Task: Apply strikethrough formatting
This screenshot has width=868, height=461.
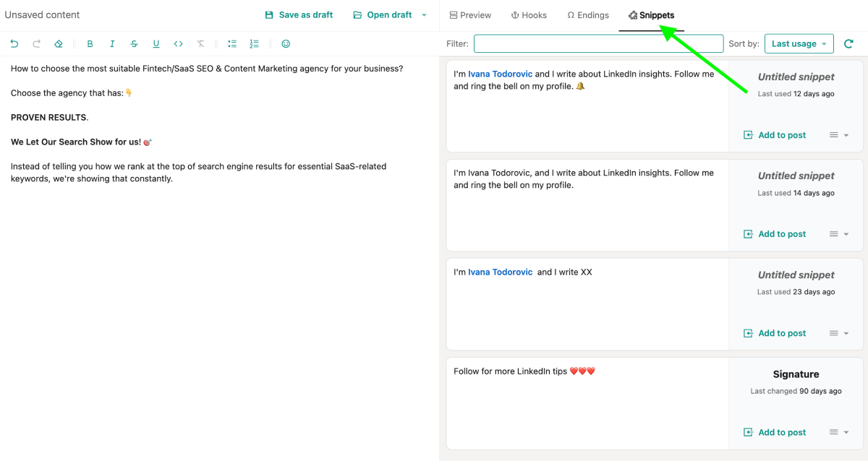Action: 134,44
